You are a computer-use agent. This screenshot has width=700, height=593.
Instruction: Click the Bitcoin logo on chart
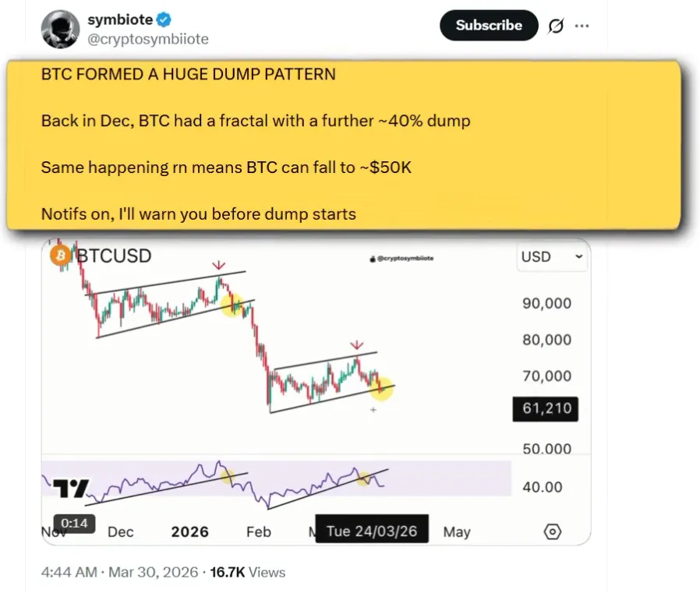(x=60, y=256)
